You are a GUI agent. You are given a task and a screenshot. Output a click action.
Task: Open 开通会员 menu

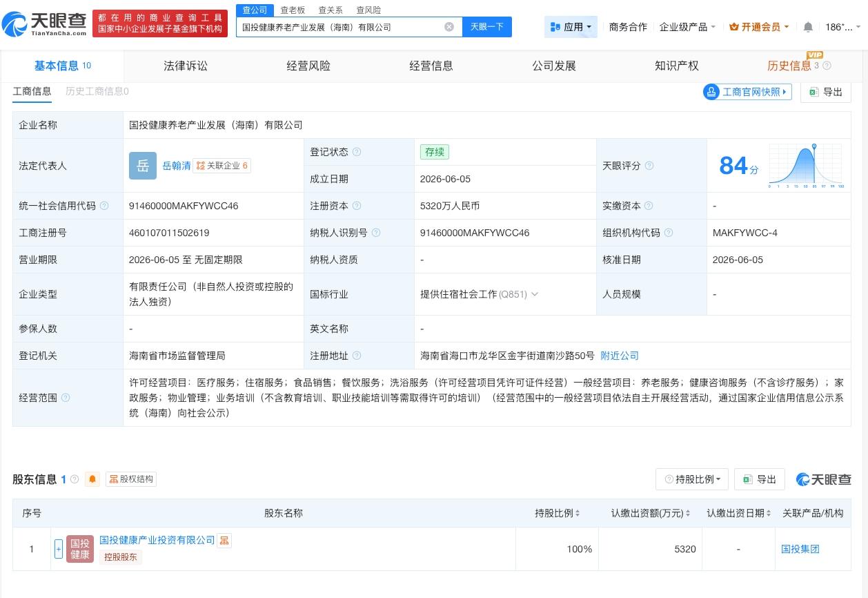(759, 27)
